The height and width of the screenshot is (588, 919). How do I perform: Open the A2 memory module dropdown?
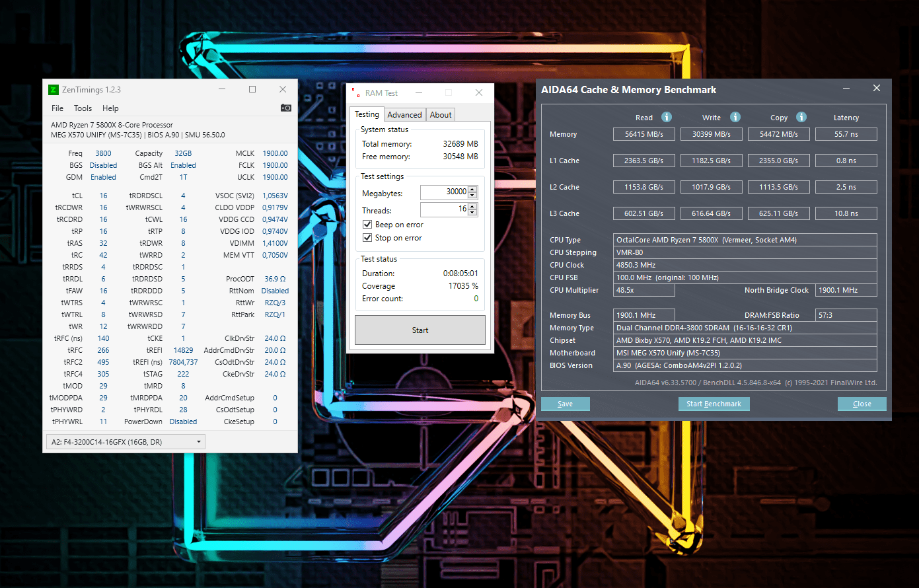(126, 442)
